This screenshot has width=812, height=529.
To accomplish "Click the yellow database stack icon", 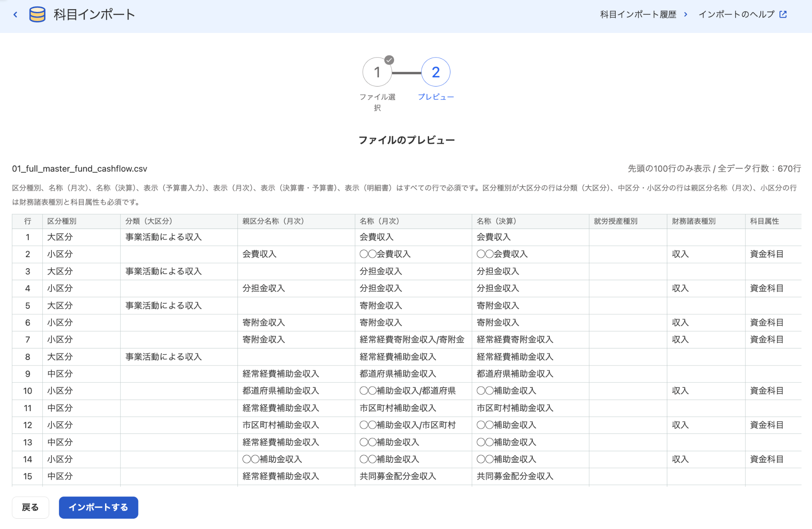I will coord(37,15).
